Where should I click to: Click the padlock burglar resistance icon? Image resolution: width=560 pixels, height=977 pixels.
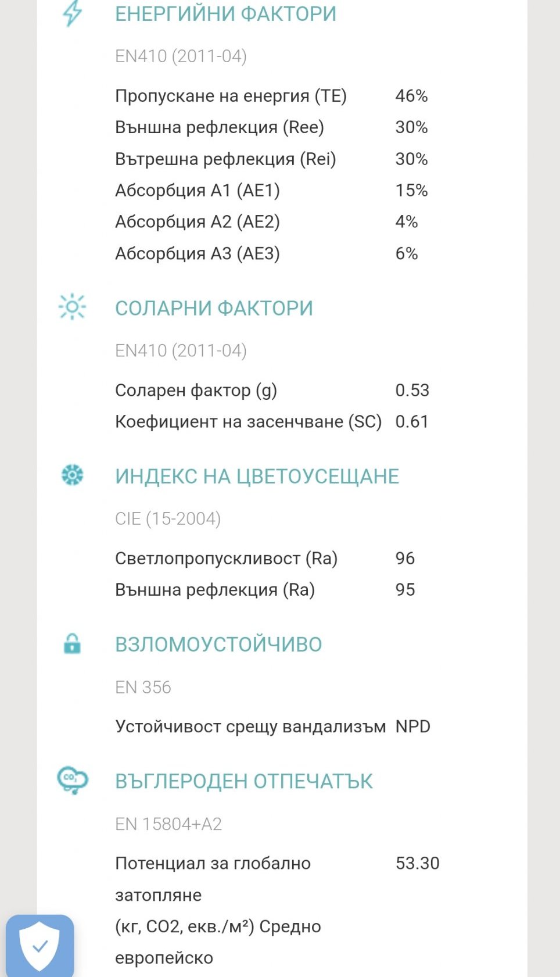click(x=72, y=644)
